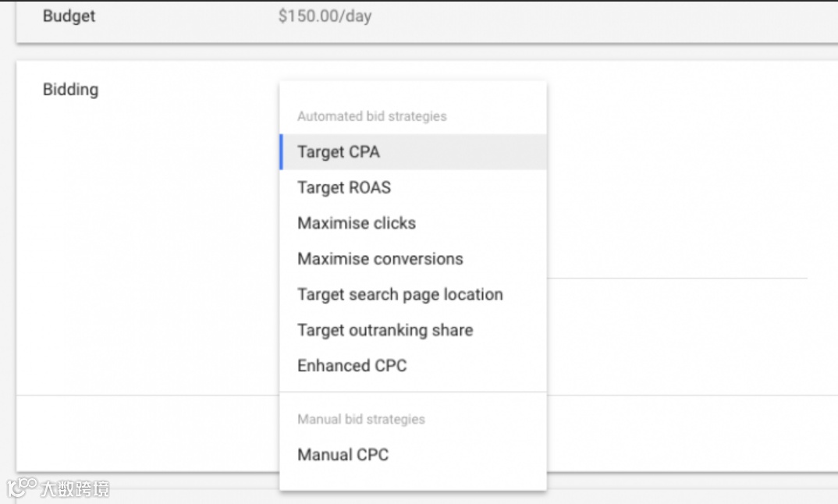
Task: Click the Automated bid strategies header
Action: click(x=371, y=116)
